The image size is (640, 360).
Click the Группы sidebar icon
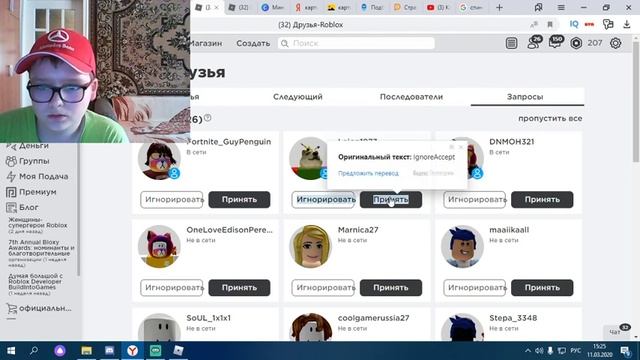tap(11, 161)
